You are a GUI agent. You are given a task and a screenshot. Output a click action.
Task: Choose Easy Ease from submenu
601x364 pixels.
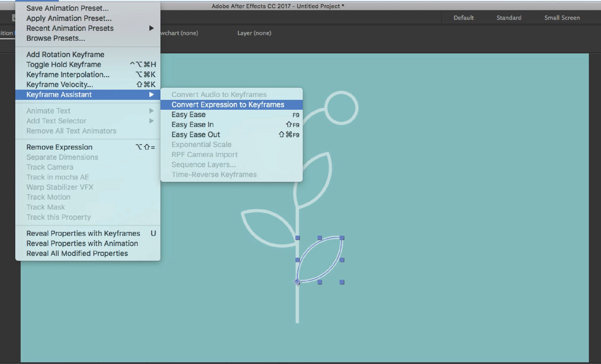[x=188, y=115]
